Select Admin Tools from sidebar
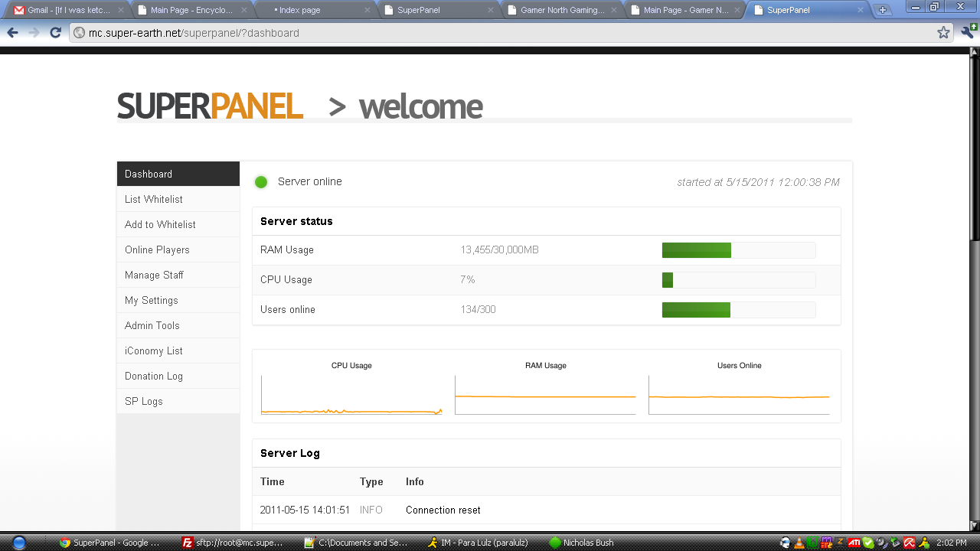Image resolution: width=980 pixels, height=551 pixels. click(x=152, y=325)
